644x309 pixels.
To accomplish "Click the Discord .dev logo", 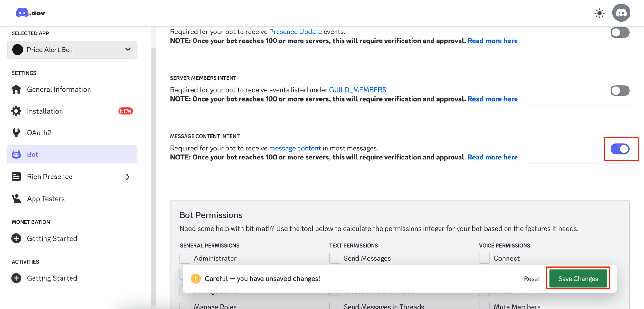I will (x=30, y=13).
